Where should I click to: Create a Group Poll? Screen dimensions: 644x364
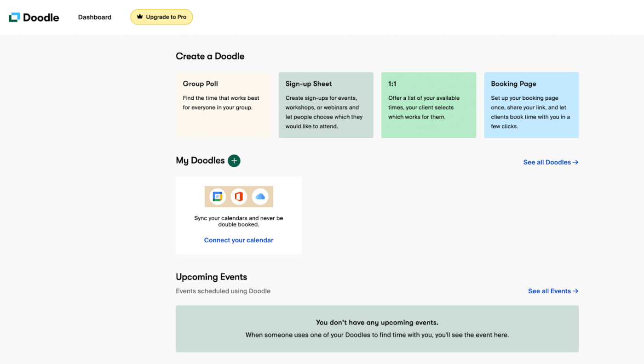click(223, 105)
